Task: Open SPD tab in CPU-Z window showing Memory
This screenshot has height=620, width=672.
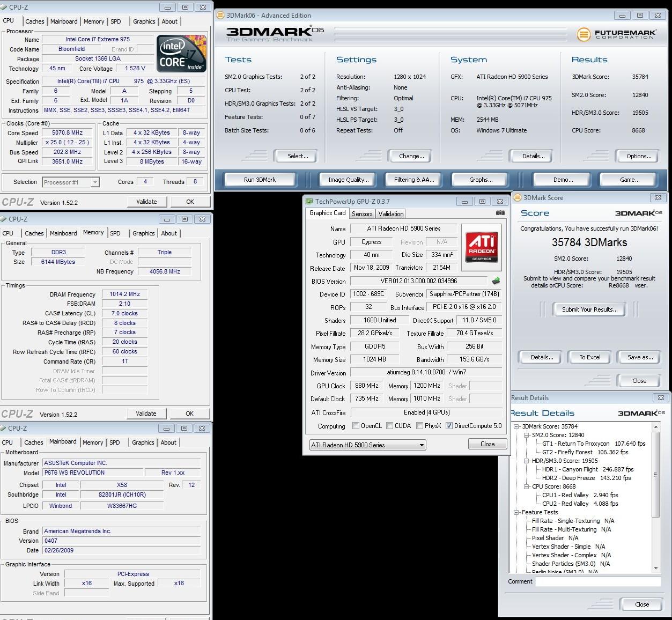Action: coord(115,233)
